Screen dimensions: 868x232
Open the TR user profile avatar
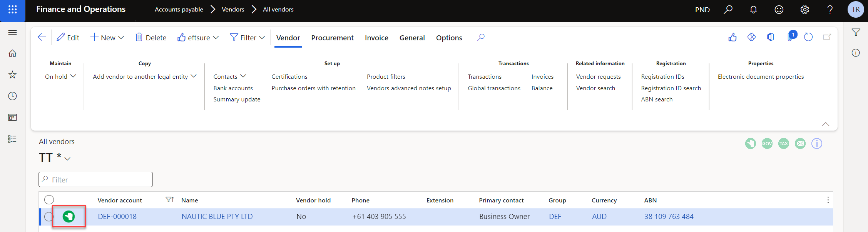point(856,10)
